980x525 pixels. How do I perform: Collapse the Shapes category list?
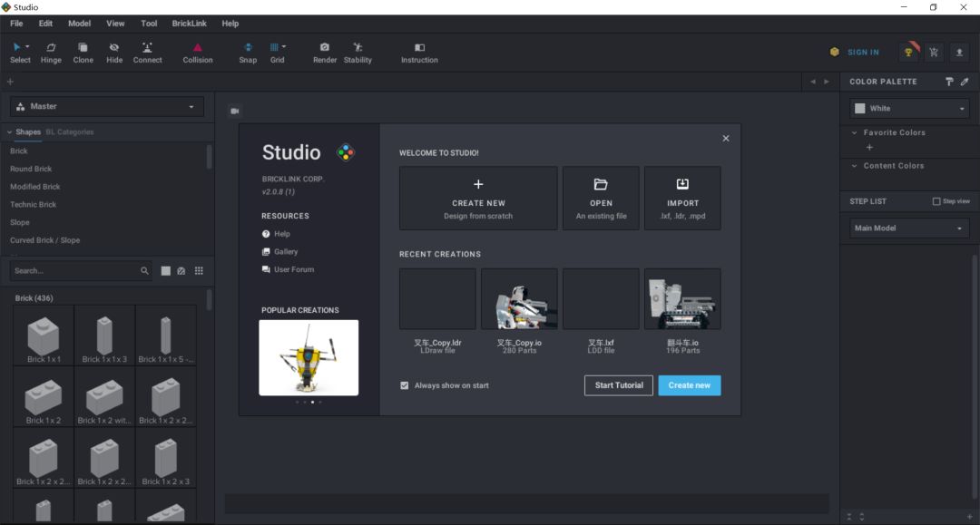click(x=9, y=132)
